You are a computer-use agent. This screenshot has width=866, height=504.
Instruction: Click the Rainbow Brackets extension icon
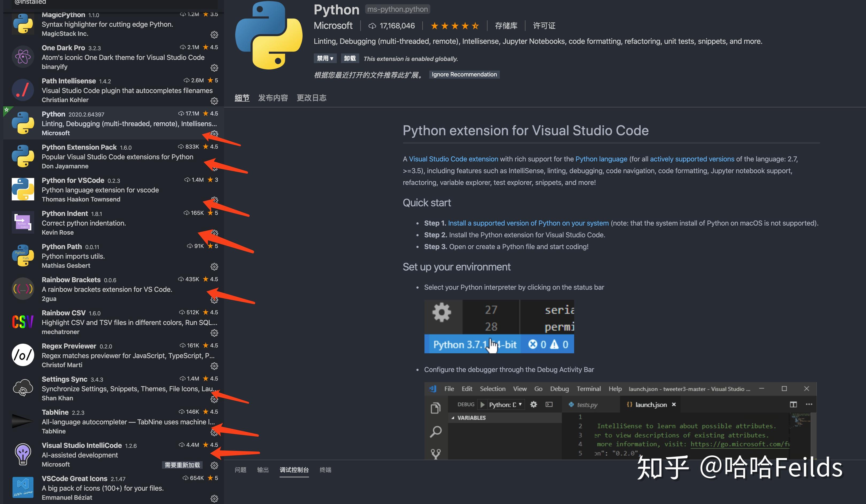(23, 289)
